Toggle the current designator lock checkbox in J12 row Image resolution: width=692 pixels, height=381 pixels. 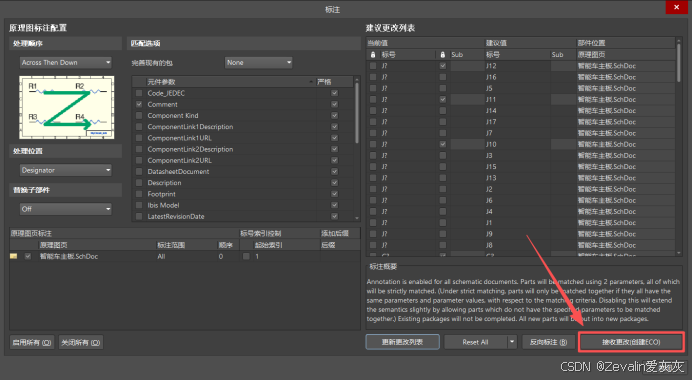point(373,66)
